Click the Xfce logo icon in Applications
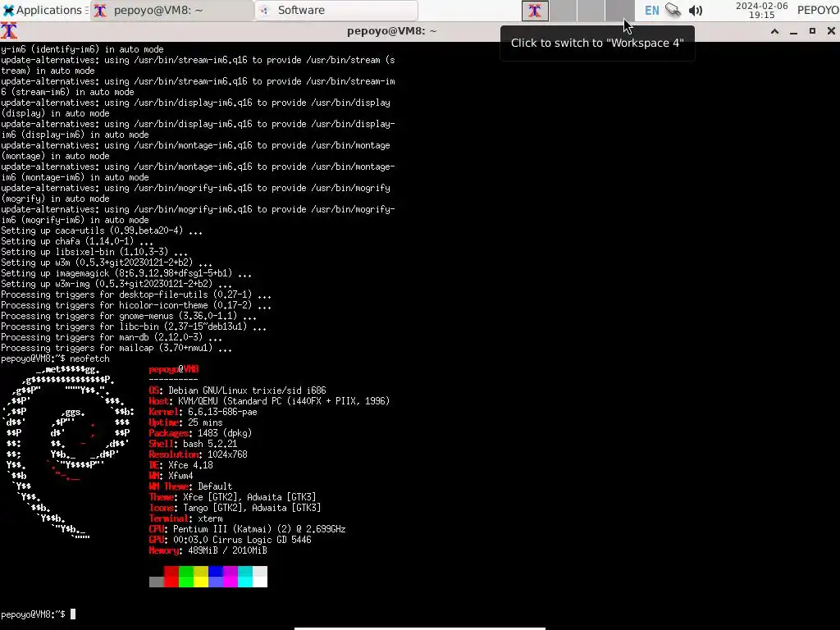Viewport: 840px width, 630px height. pos(8,10)
